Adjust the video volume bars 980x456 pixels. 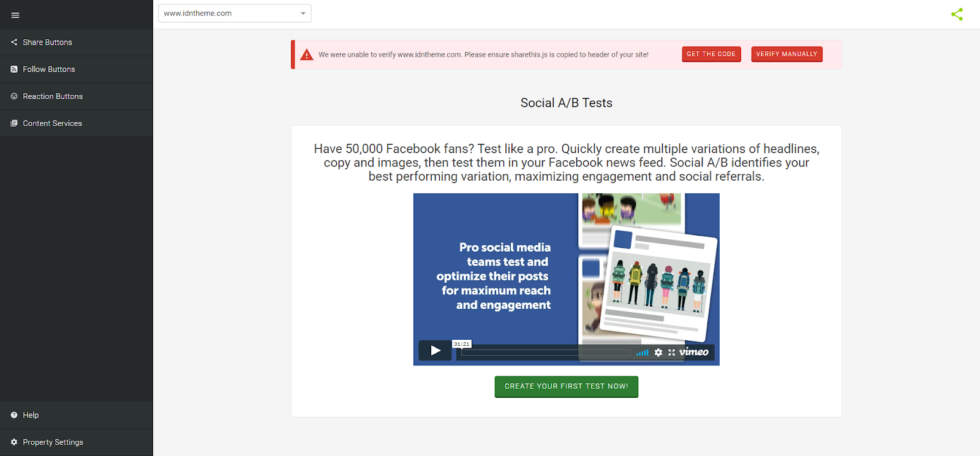(x=643, y=353)
